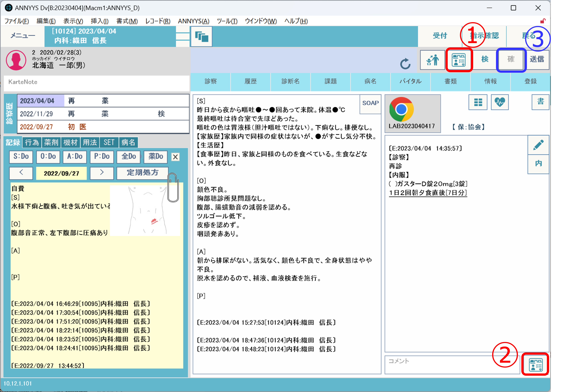This screenshot has width=570, height=392.
Task: Open the patient card icon beside 検
Action: pos(458,60)
